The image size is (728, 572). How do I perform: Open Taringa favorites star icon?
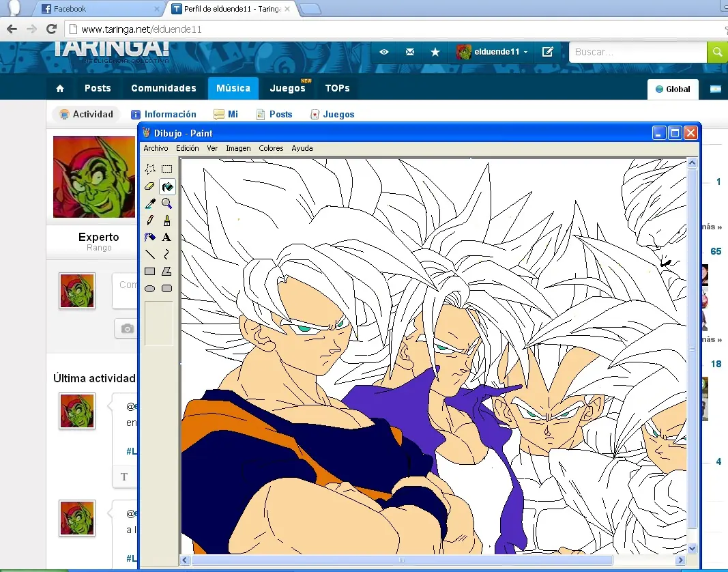click(435, 52)
